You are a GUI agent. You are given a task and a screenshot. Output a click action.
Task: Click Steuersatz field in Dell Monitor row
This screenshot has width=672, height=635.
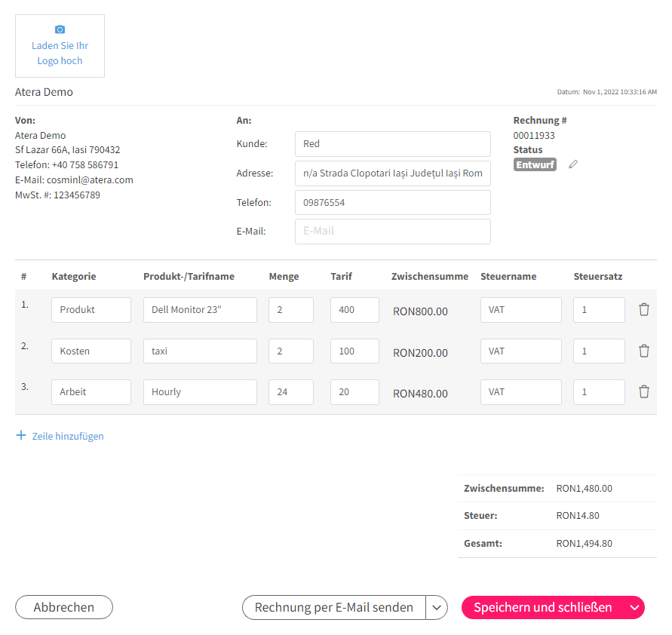(599, 310)
